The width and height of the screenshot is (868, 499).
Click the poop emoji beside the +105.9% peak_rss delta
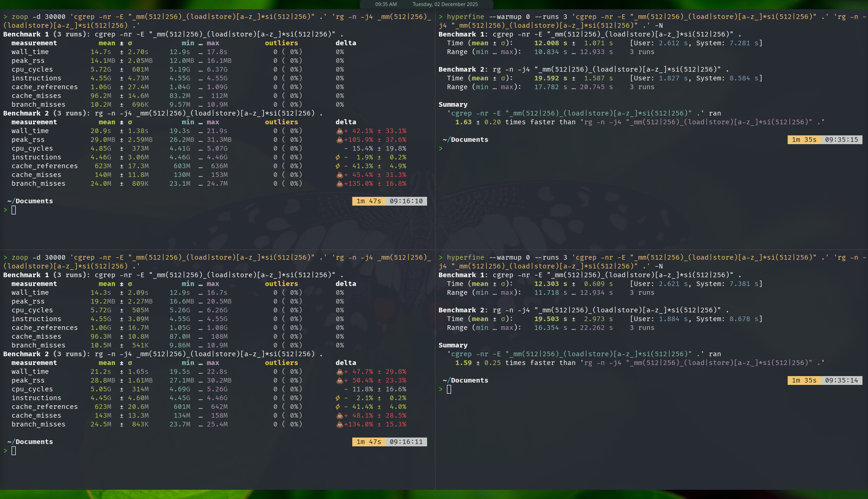(339, 140)
